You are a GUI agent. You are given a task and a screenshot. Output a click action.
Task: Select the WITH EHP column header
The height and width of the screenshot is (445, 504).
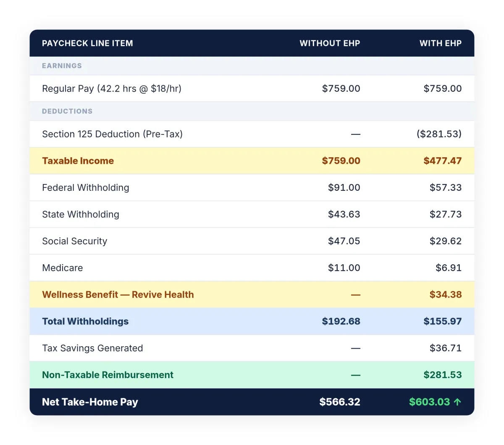(x=440, y=43)
